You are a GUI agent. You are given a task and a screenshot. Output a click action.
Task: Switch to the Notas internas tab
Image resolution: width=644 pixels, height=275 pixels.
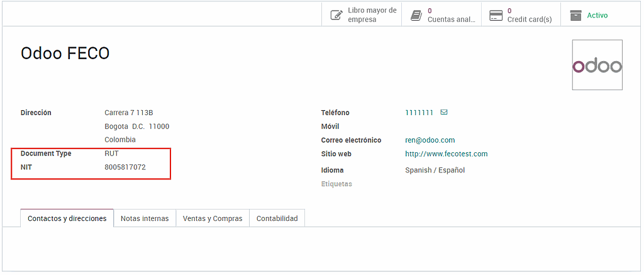(145, 218)
